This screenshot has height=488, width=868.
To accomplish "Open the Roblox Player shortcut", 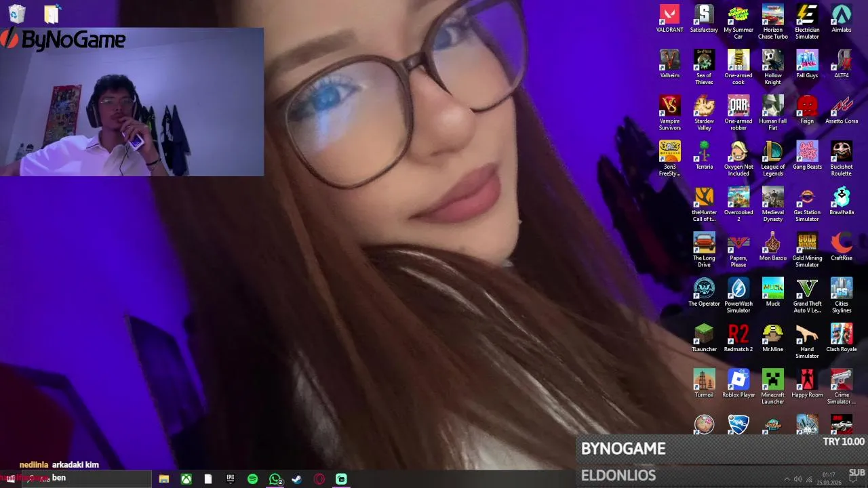I will point(738,382).
